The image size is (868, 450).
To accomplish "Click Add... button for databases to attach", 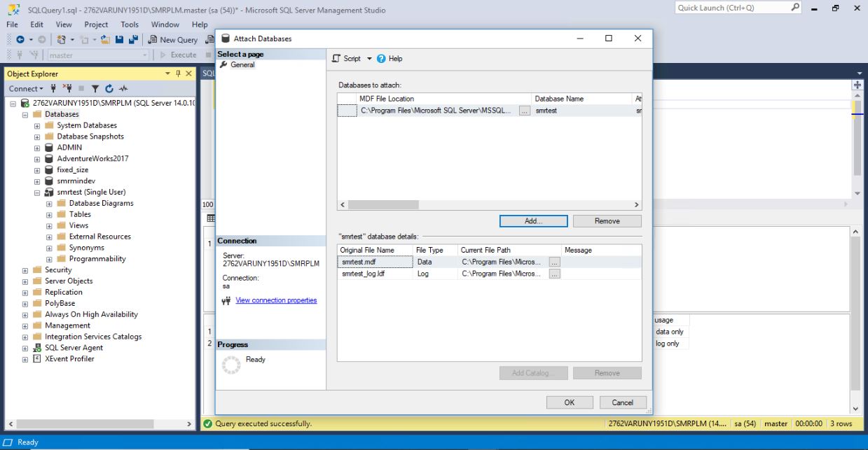I will click(x=534, y=221).
